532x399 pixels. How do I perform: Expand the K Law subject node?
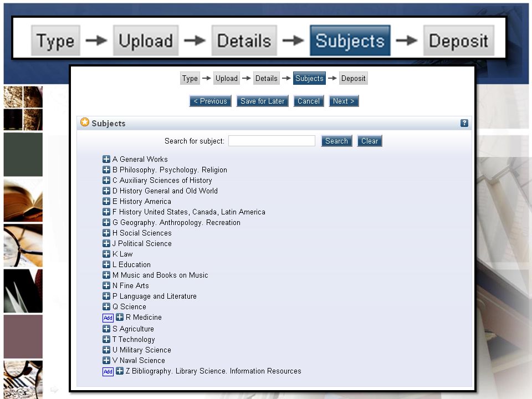click(x=106, y=254)
